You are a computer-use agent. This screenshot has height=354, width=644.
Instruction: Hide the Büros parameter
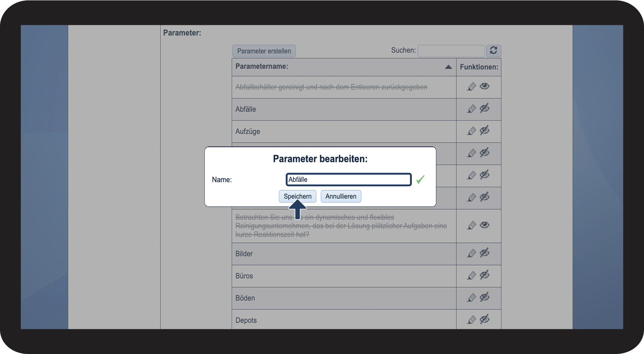[484, 275]
